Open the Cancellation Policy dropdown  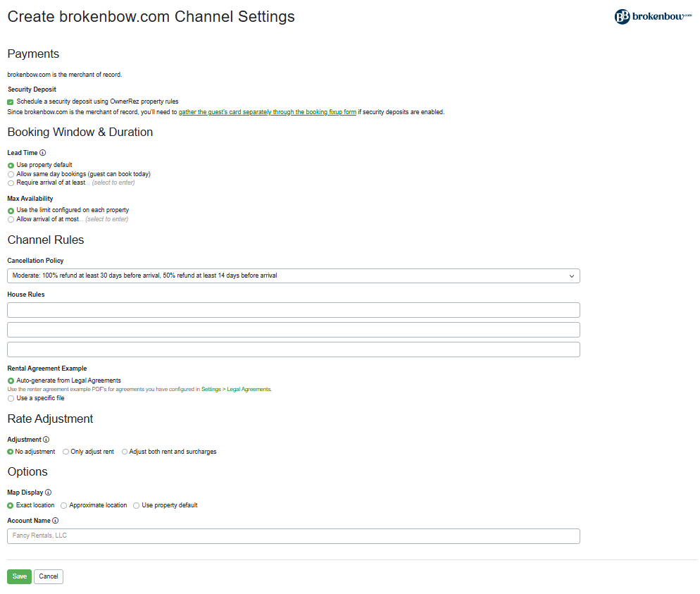coord(293,276)
